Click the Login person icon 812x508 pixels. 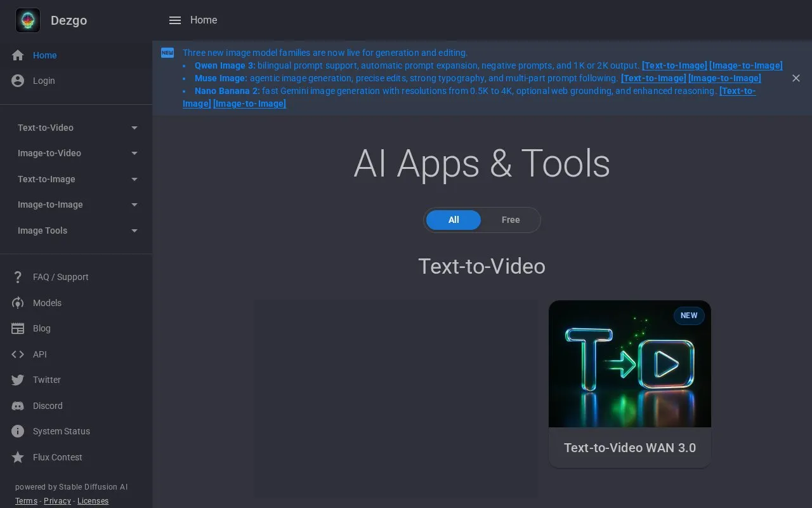tap(18, 81)
